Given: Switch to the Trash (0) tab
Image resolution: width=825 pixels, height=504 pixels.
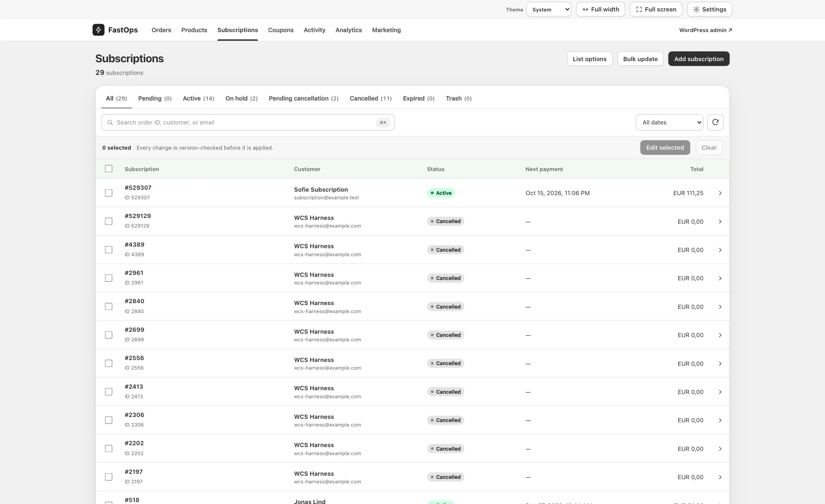Looking at the screenshot, I should click(459, 99).
